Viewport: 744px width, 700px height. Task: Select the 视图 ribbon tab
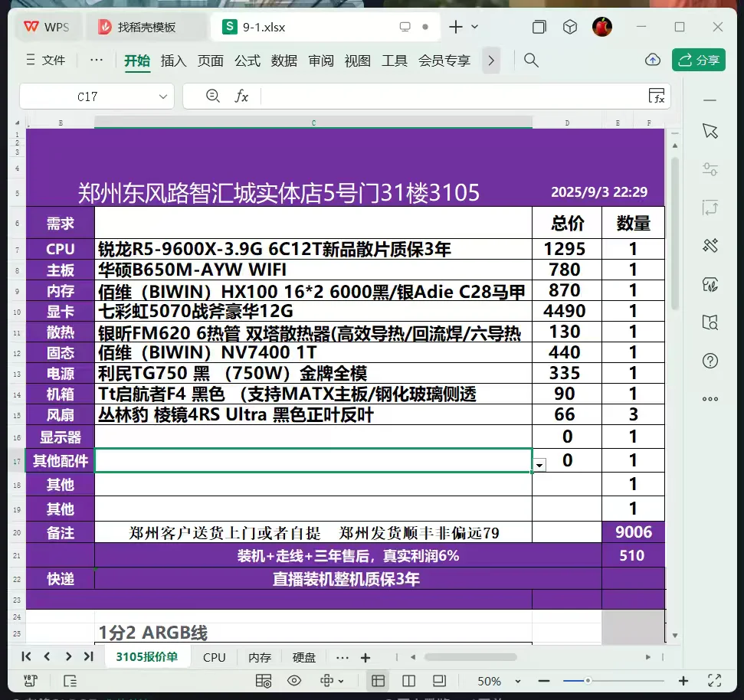click(x=357, y=61)
